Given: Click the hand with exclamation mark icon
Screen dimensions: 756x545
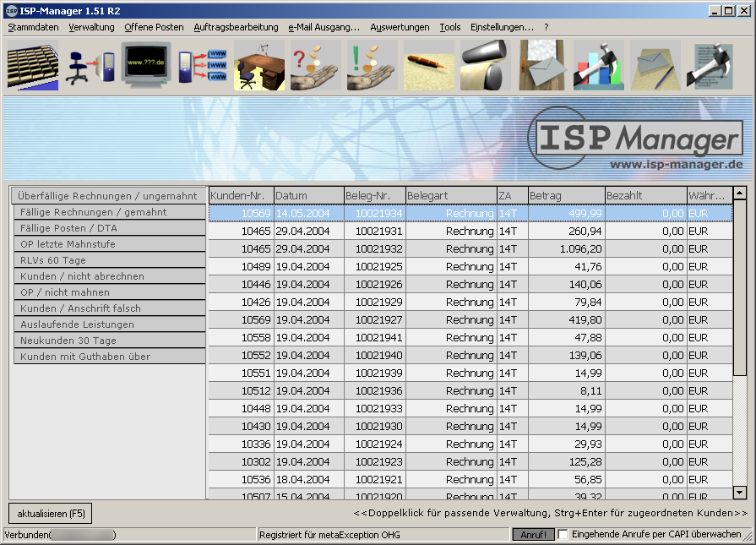Looking at the screenshot, I should (372, 66).
